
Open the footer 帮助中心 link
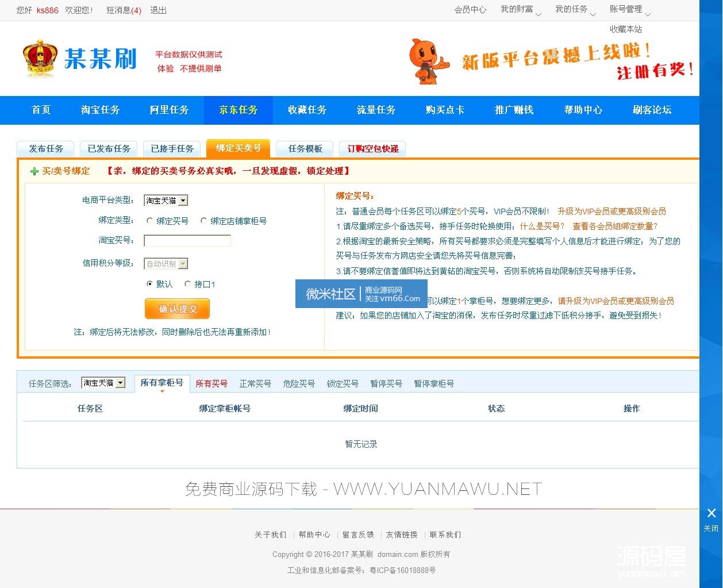tap(314, 535)
